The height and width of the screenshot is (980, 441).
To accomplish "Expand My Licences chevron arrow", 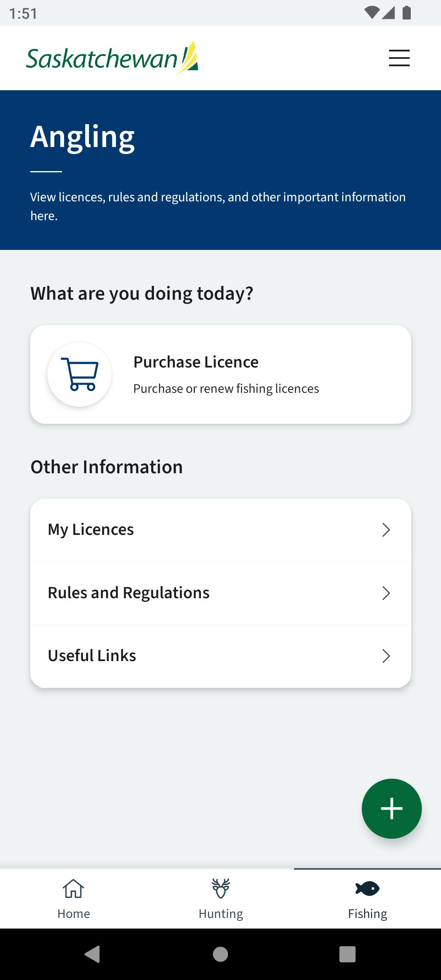I will (386, 530).
